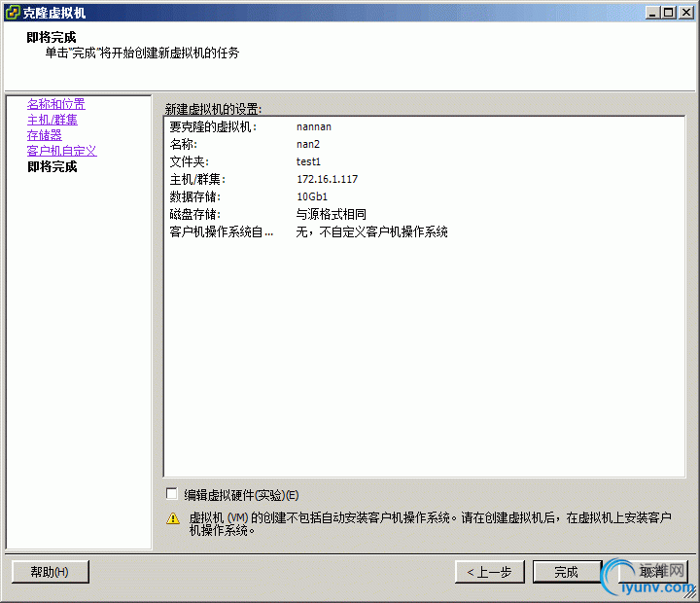The width and height of the screenshot is (700, 603).
Task: Click the 克隆虚拟机 title bar icon
Action: tap(12, 12)
